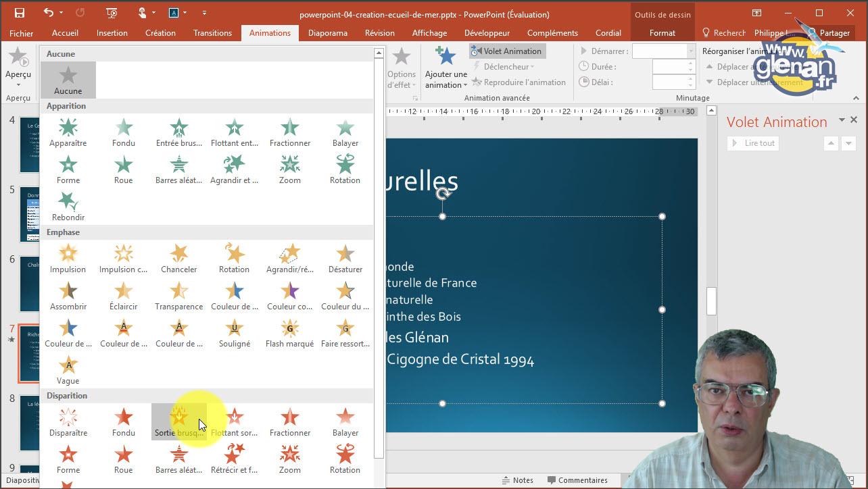Open the Notes pane from the status bar
868x489 pixels.
coord(517,480)
